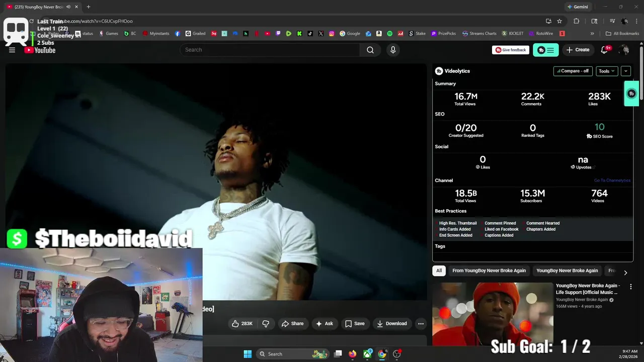Open All Bookmarks folder
The image size is (644, 362).
(622, 34)
